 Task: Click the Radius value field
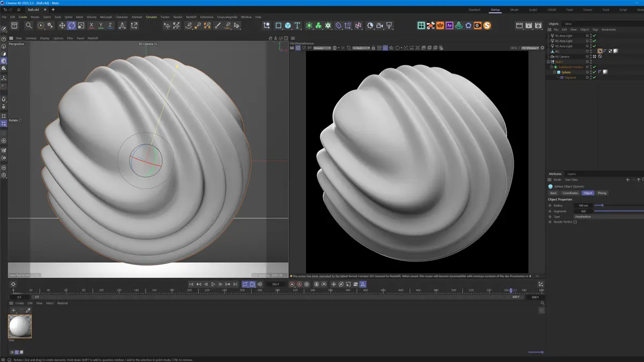pyautogui.click(x=583, y=205)
